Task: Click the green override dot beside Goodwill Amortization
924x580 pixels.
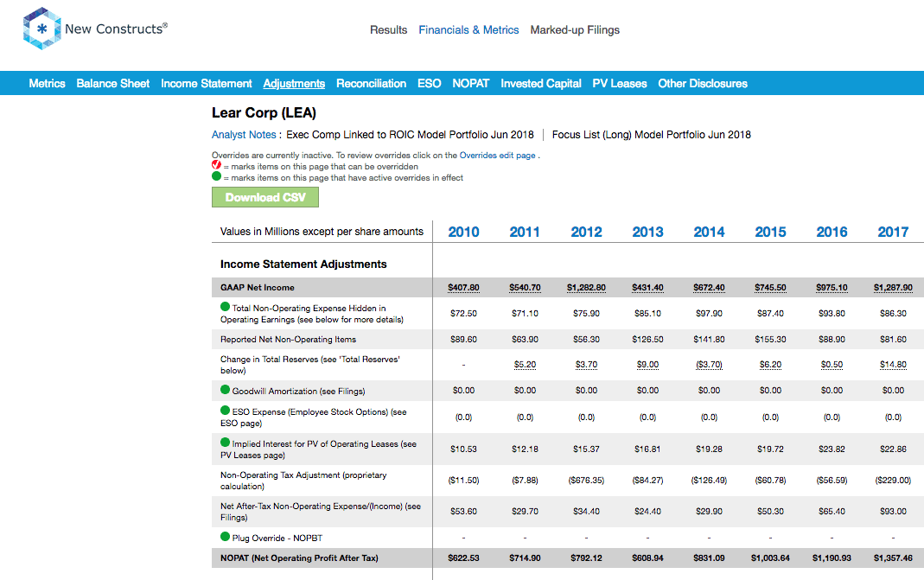Action: 225,390
